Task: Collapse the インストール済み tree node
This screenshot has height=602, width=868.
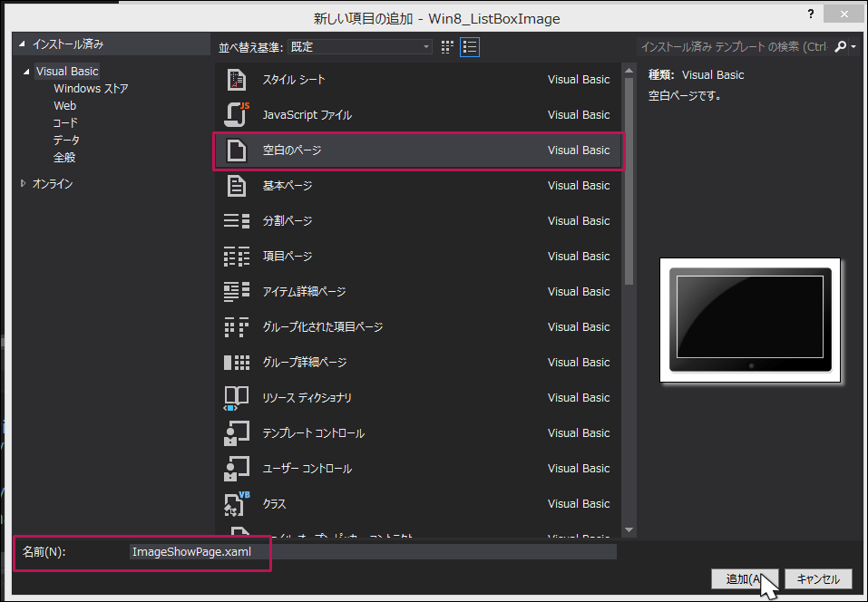Action: (22, 44)
